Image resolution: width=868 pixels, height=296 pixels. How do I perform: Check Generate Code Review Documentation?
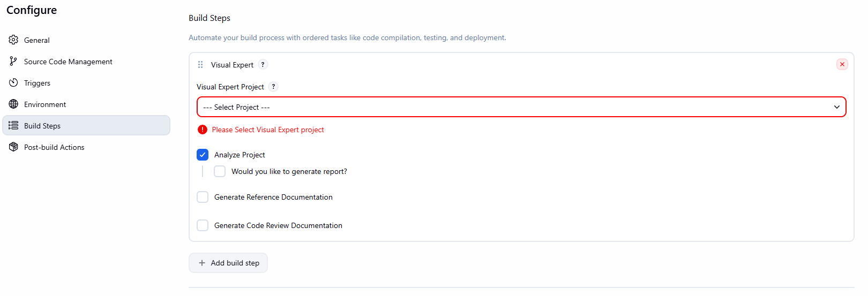point(203,225)
